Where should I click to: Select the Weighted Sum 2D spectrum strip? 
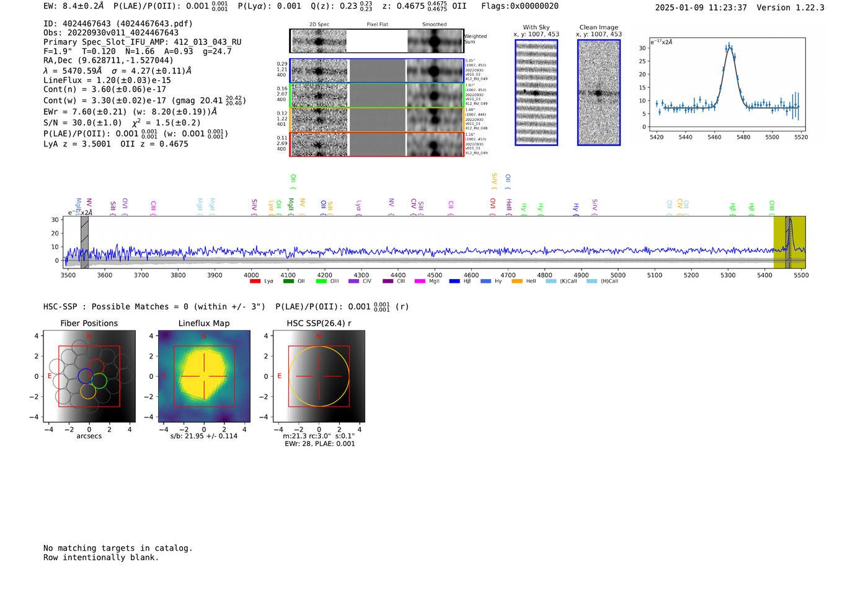pos(376,41)
